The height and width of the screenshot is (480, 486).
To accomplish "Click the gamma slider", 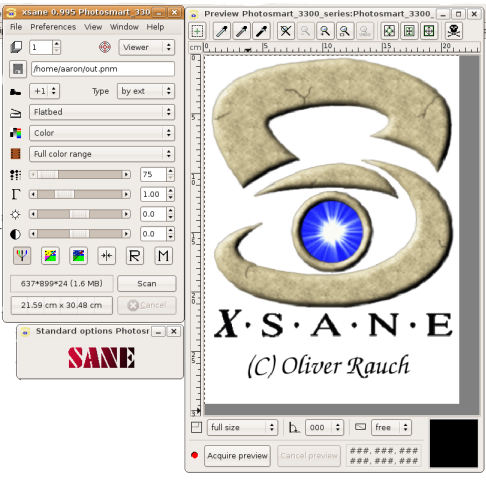I will coord(80,194).
